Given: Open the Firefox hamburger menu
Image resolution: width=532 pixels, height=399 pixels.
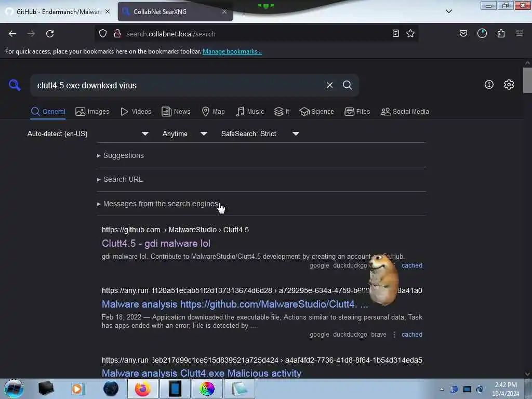Looking at the screenshot, I should pyautogui.click(x=520, y=33).
